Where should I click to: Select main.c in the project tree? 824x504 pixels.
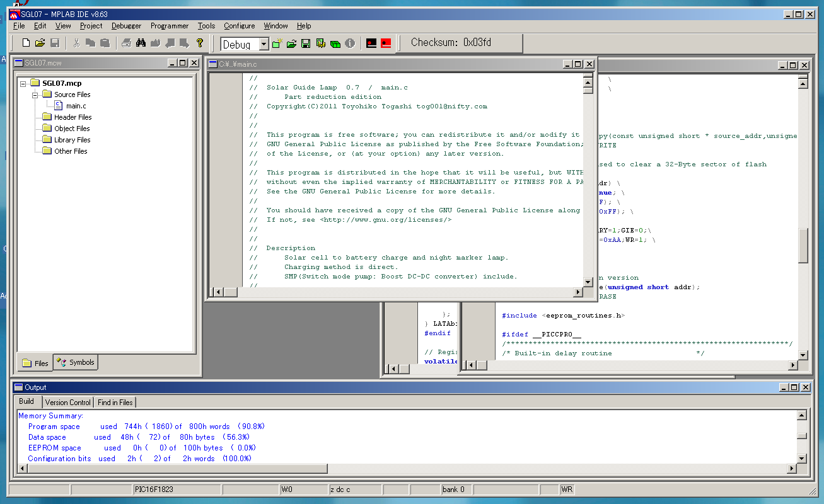[76, 106]
